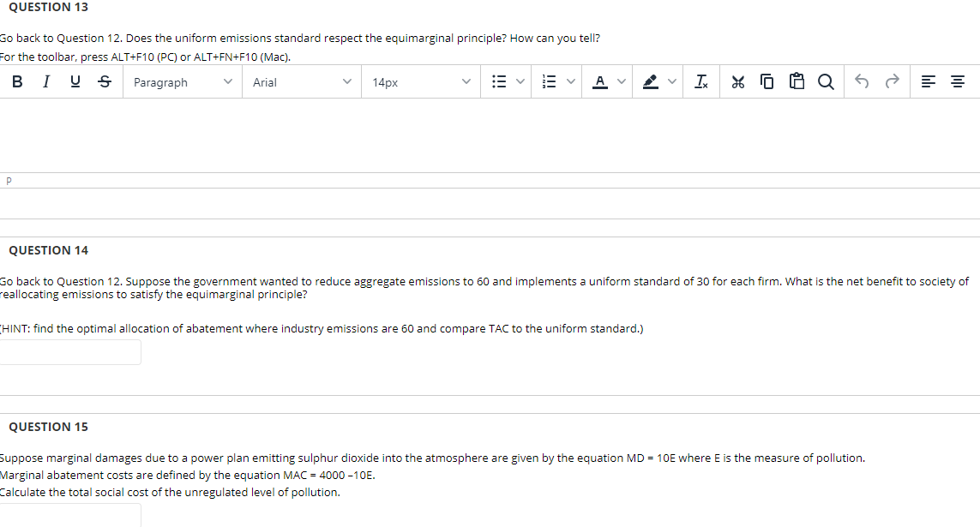Clear formatting from the selected text

[x=701, y=81]
